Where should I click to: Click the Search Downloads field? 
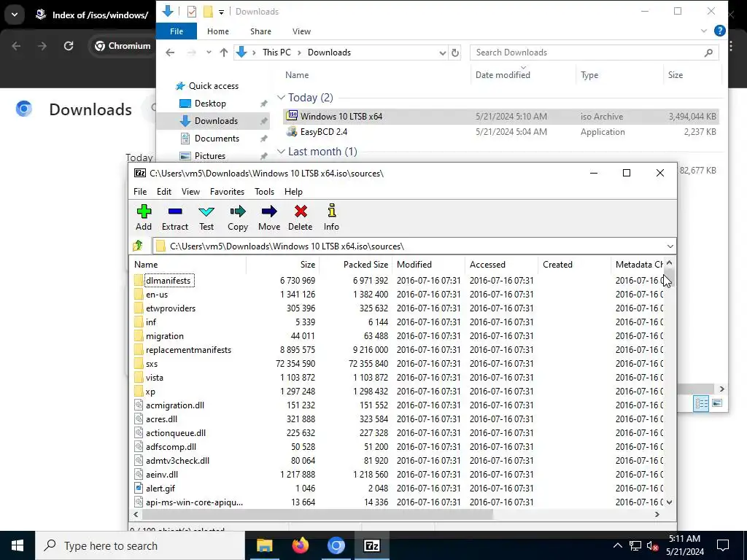click(x=594, y=52)
